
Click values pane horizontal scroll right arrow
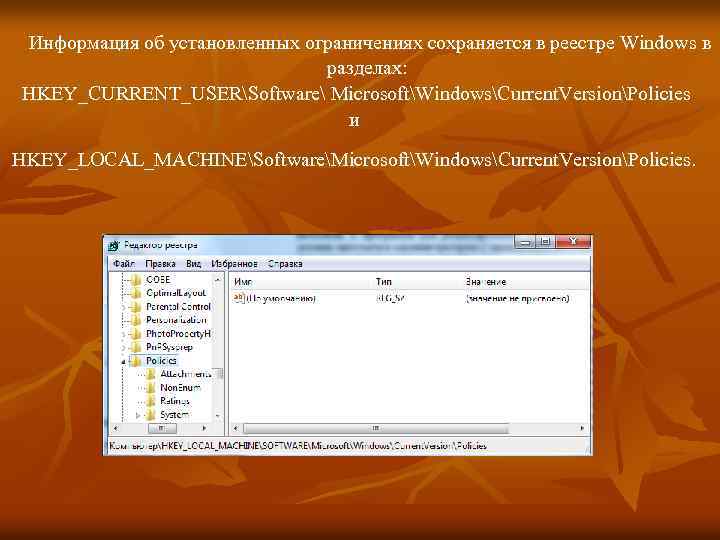click(582, 428)
